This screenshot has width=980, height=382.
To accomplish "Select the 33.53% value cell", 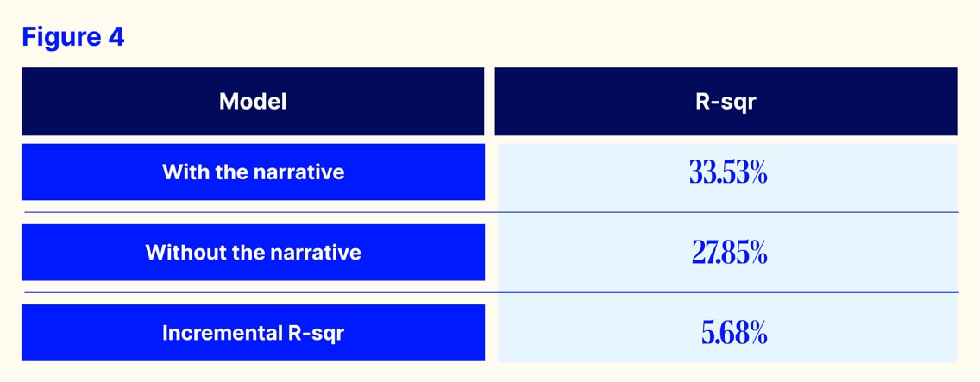I will click(x=727, y=172).
